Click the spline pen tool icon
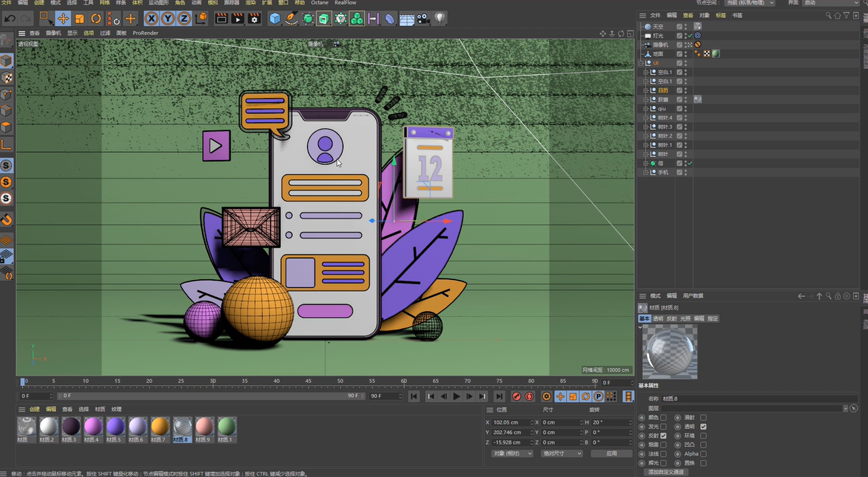The image size is (868, 477). pos(291,19)
